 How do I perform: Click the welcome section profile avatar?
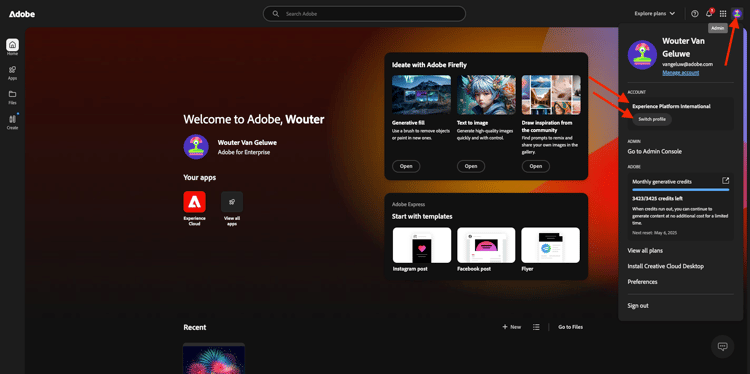point(196,147)
